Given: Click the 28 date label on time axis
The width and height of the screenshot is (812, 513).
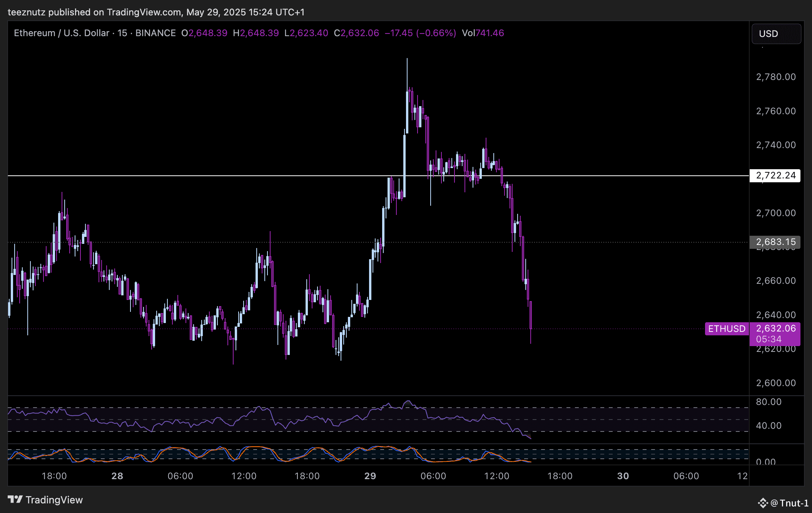Looking at the screenshot, I should 117,476.
